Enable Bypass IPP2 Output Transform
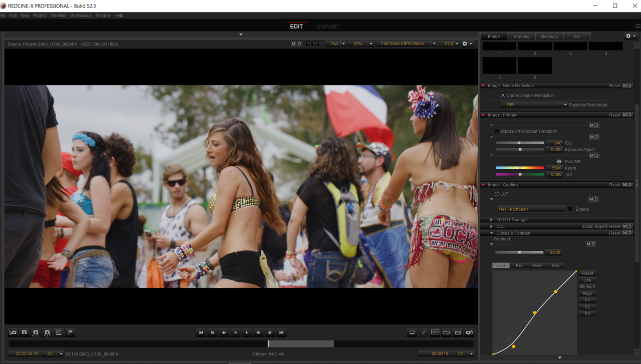The image size is (641, 364). tap(496, 131)
